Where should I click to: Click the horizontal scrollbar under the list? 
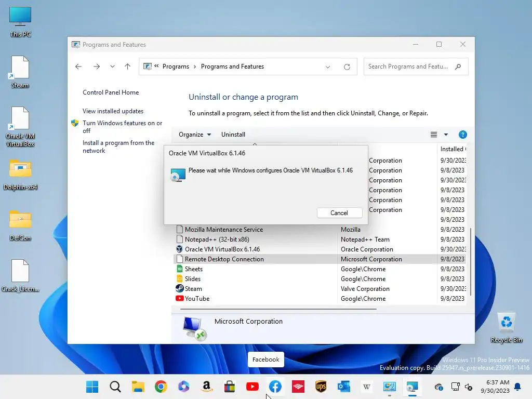coord(278,309)
